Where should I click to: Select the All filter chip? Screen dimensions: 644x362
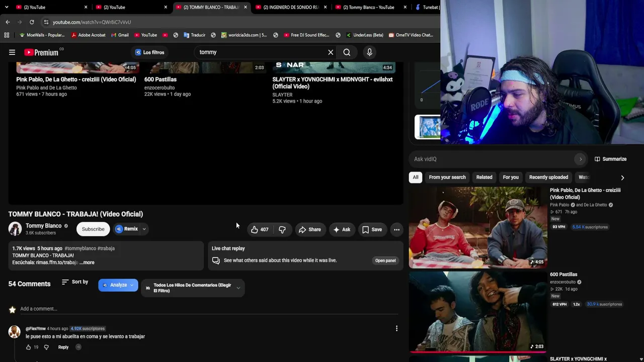[x=416, y=177]
